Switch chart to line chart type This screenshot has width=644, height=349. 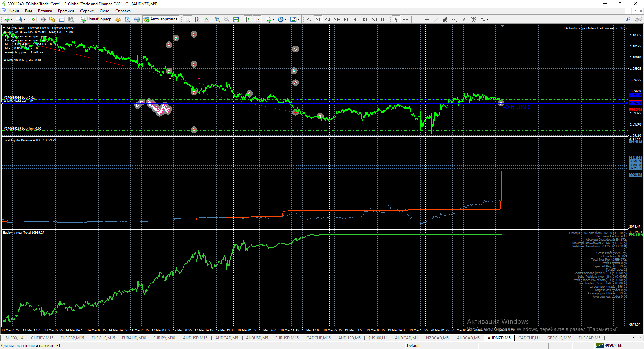click(206, 19)
